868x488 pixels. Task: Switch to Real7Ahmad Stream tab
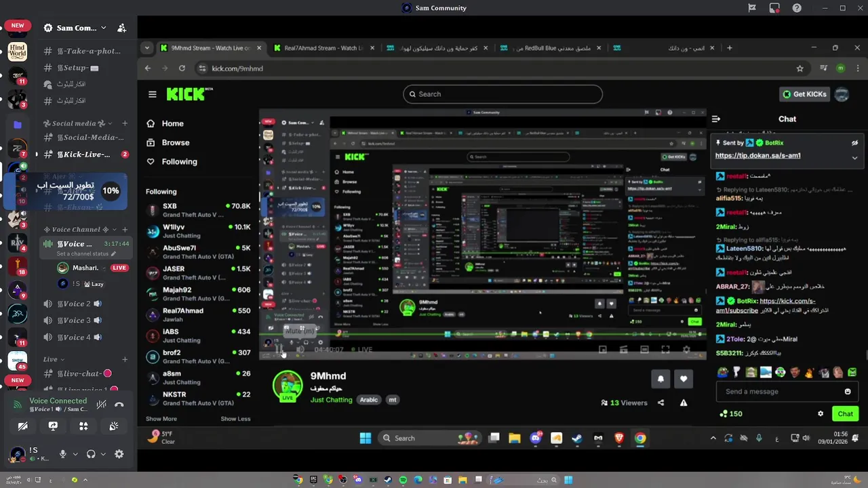point(324,48)
